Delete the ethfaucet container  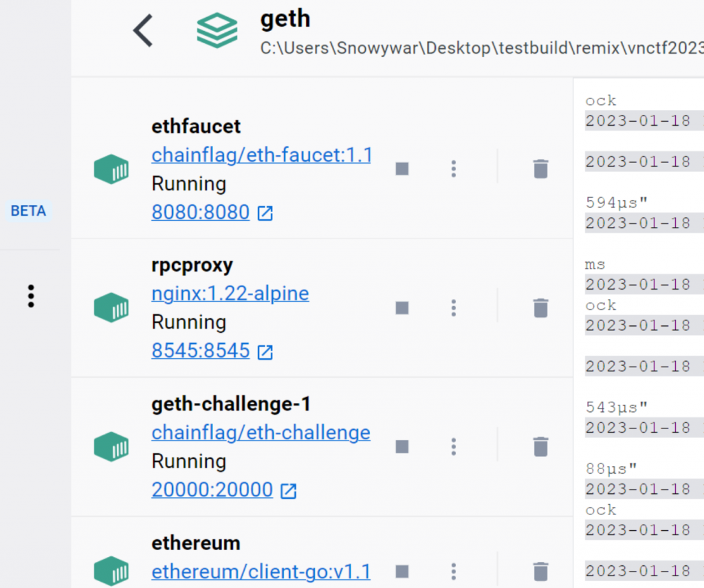(541, 168)
